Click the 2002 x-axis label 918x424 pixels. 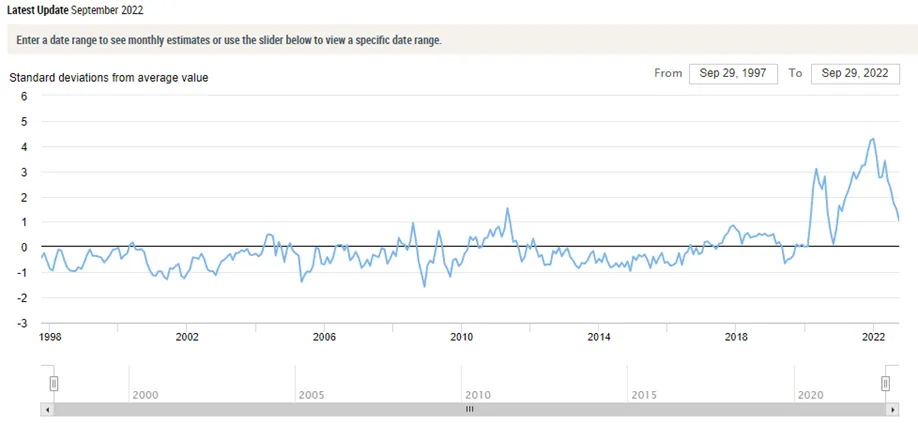[x=186, y=337]
